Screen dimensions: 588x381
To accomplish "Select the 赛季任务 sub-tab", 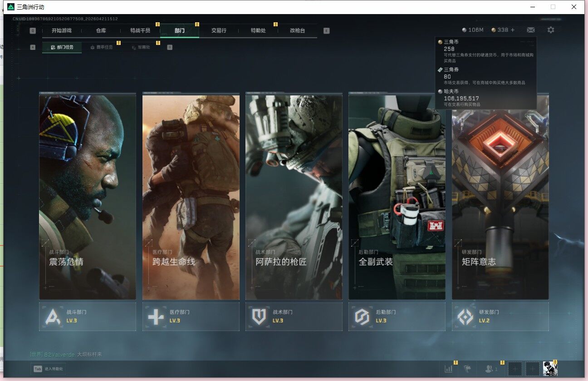I will point(102,47).
